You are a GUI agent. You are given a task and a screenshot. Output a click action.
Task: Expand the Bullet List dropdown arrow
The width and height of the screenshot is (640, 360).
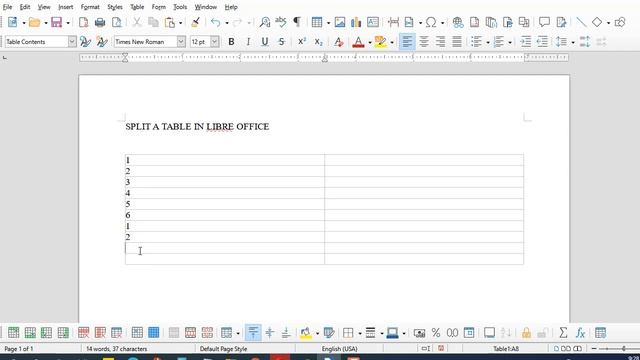click(488, 42)
